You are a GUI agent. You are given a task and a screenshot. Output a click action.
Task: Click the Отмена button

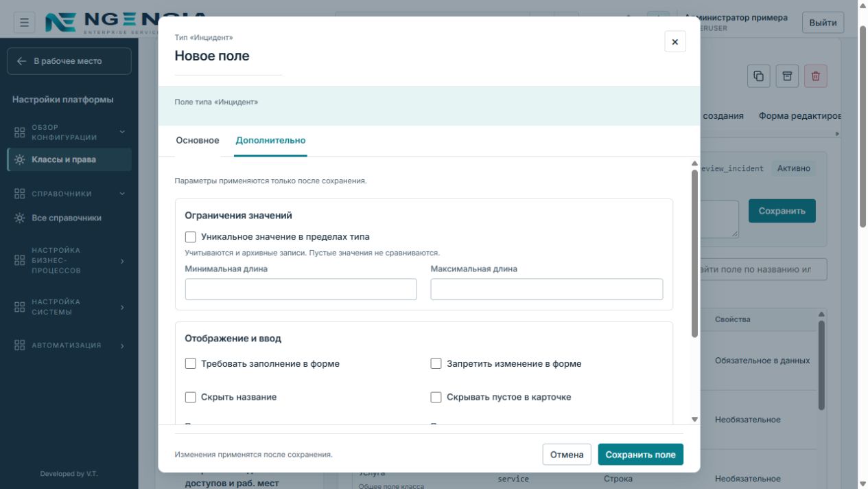(567, 455)
